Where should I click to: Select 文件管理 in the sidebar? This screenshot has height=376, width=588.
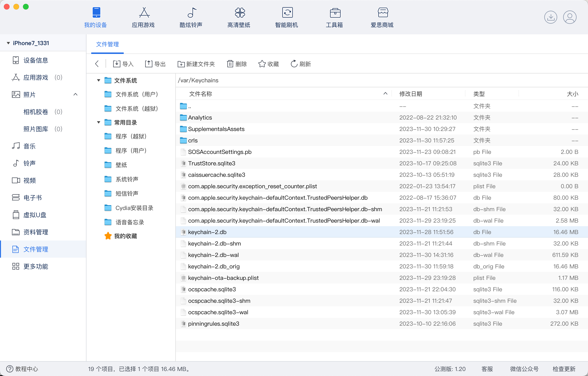43,249
